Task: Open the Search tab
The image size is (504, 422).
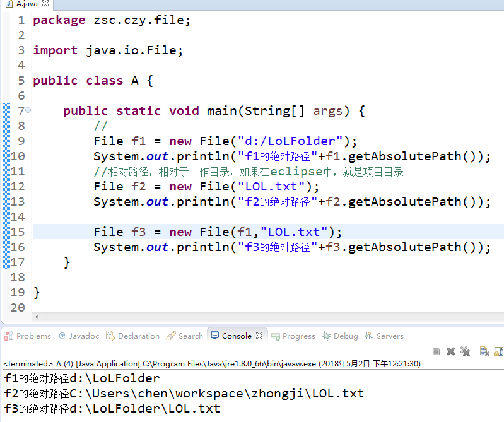Action: [x=184, y=336]
